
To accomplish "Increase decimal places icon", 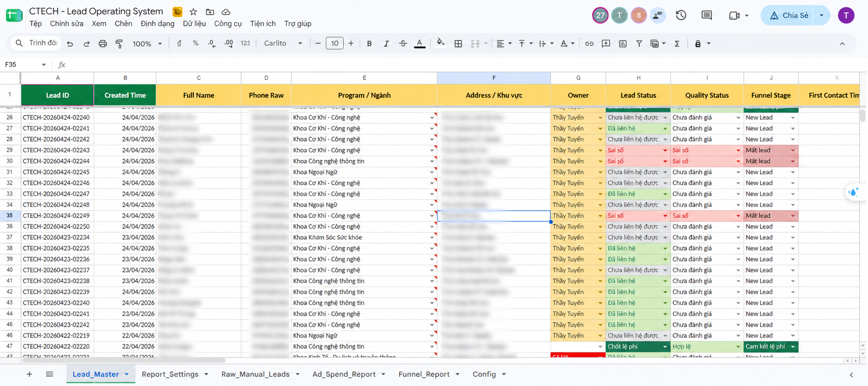I will click(x=228, y=43).
